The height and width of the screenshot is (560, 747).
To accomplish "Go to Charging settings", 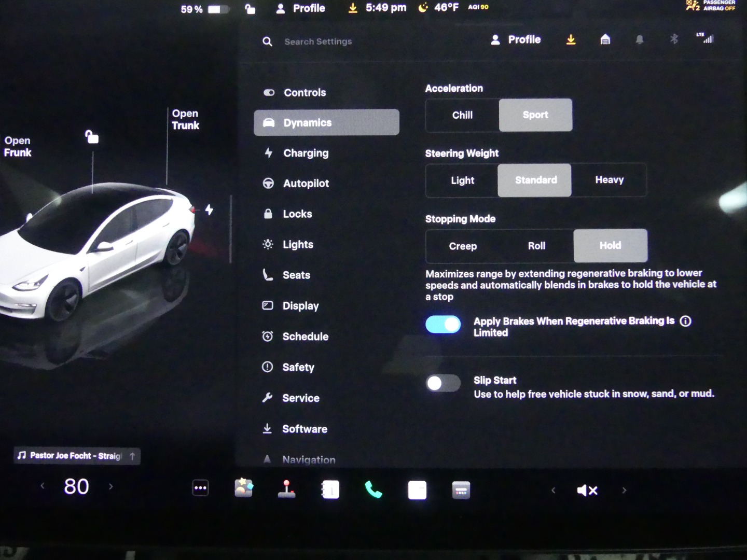I will [x=306, y=153].
